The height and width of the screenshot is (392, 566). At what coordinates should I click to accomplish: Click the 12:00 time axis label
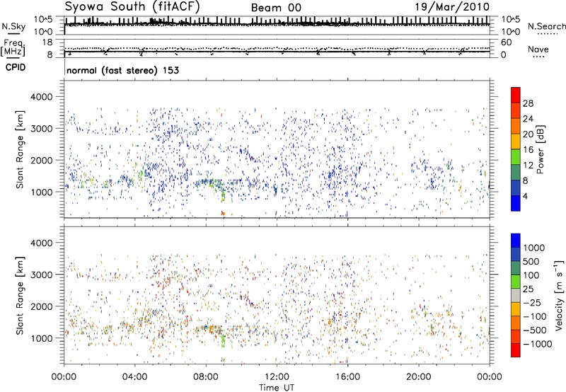coord(277,377)
